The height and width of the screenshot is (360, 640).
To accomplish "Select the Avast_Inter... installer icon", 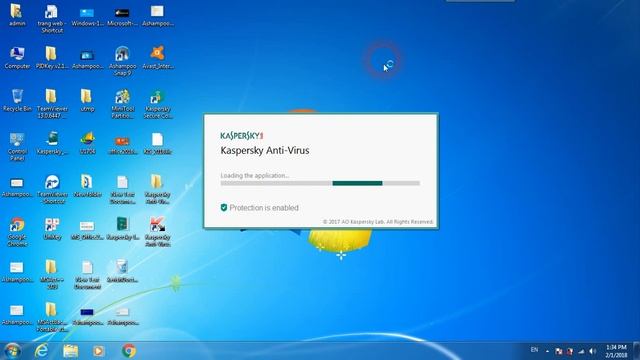I will click(157, 58).
